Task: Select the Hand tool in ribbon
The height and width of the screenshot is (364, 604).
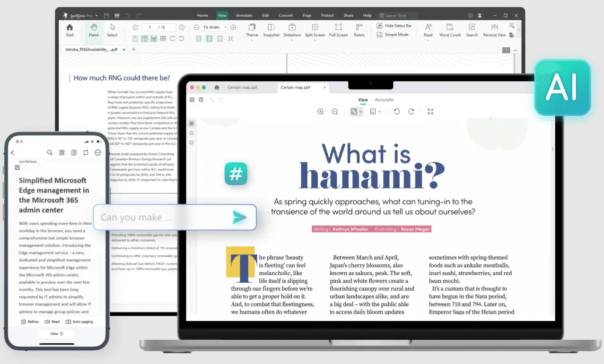Action: (94, 30)
